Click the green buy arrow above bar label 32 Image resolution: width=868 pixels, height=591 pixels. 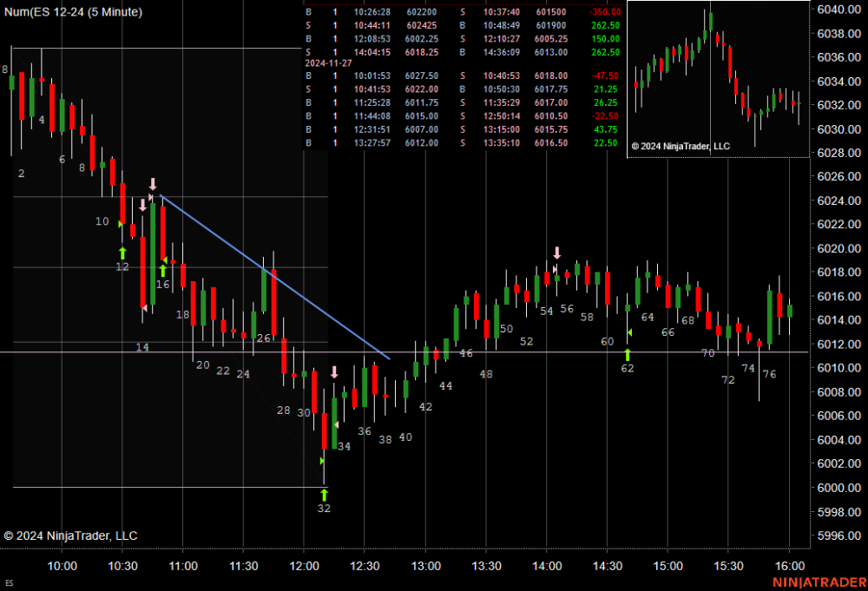[x=324, y=495]
